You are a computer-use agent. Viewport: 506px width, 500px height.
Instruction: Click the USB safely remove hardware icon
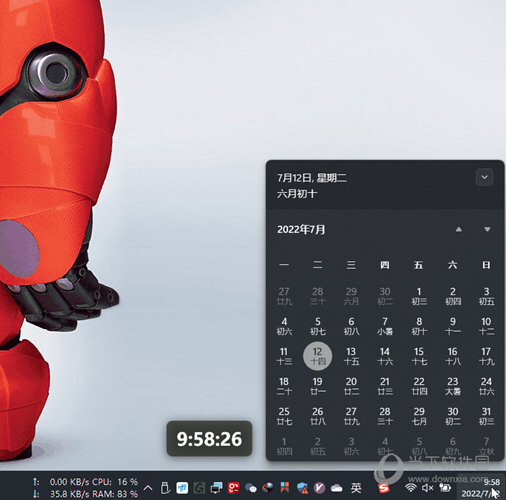(165, 488)
